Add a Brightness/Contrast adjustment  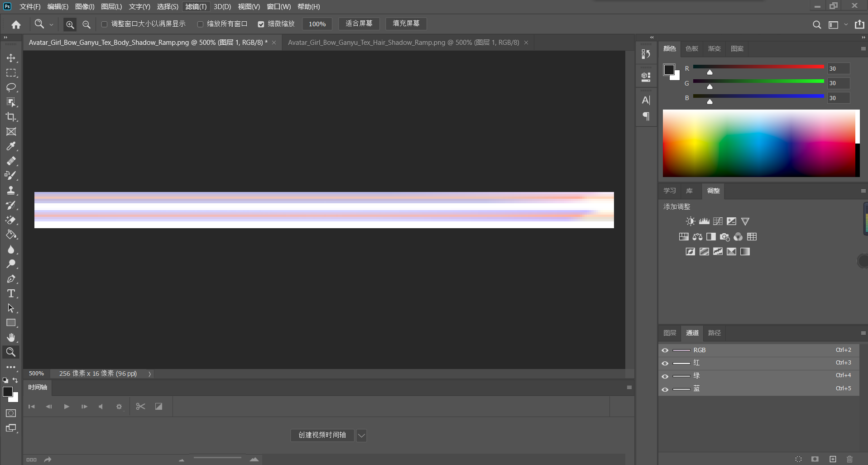point(690,221)
